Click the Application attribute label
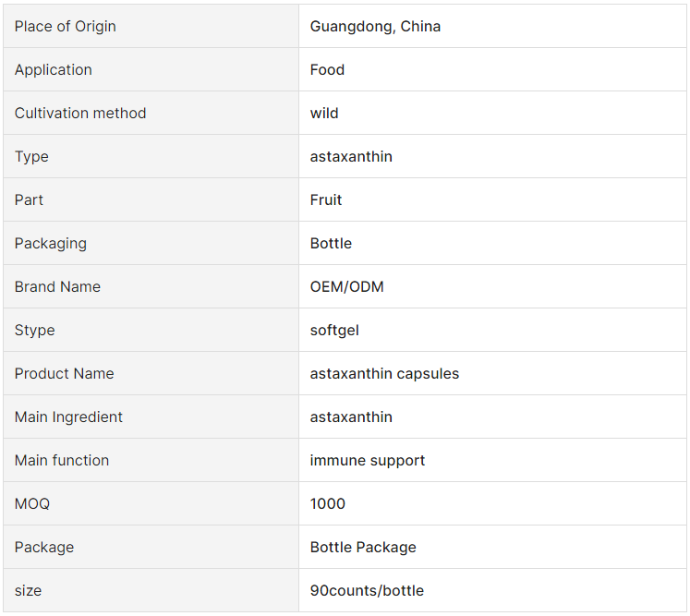690x616 pixels. 54,70
